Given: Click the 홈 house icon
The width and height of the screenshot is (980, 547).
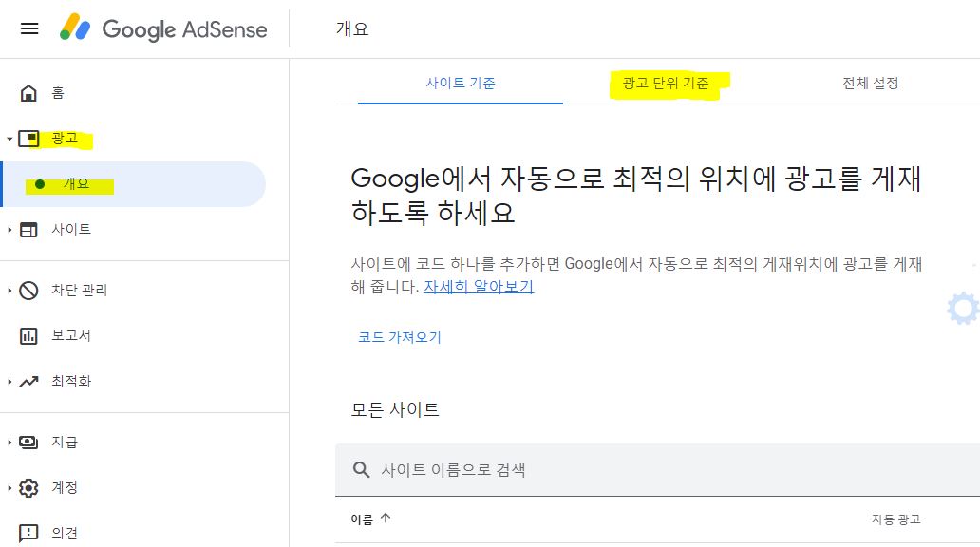Looking at the screenshot, I should [28, 93].
